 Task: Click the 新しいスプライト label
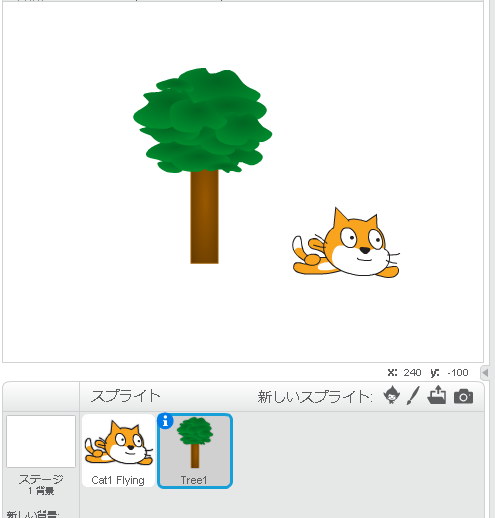[x=315, y=397]
